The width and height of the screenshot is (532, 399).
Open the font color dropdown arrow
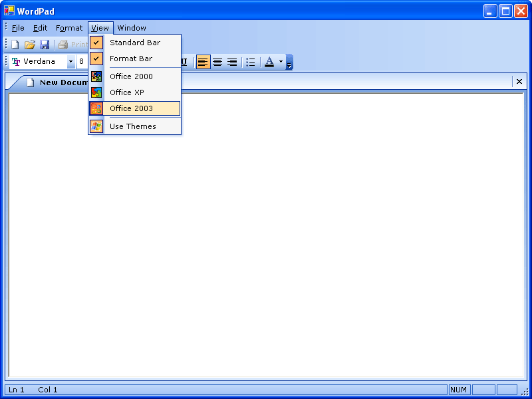(281, 62)
